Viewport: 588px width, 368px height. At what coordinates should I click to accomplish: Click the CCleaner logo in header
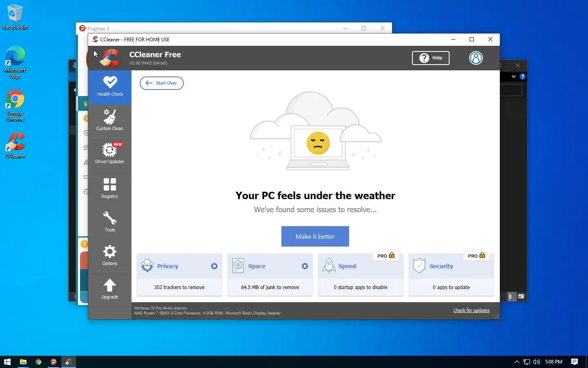coord(109,58)
